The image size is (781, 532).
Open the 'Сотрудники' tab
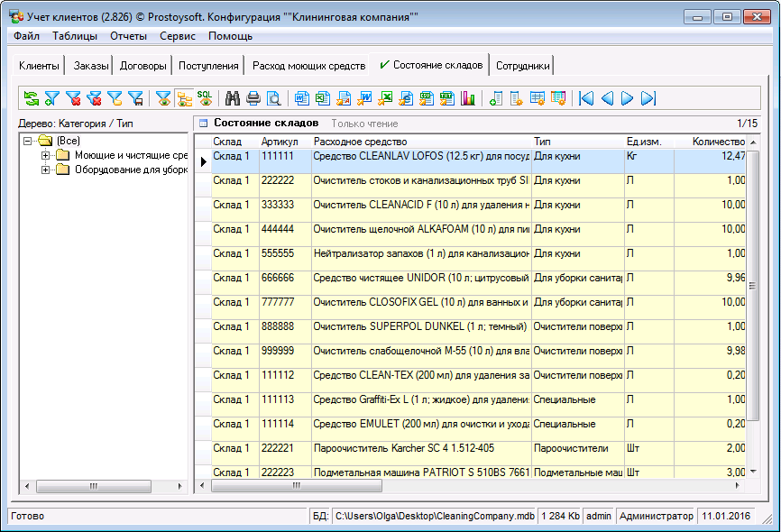(523, 66)
